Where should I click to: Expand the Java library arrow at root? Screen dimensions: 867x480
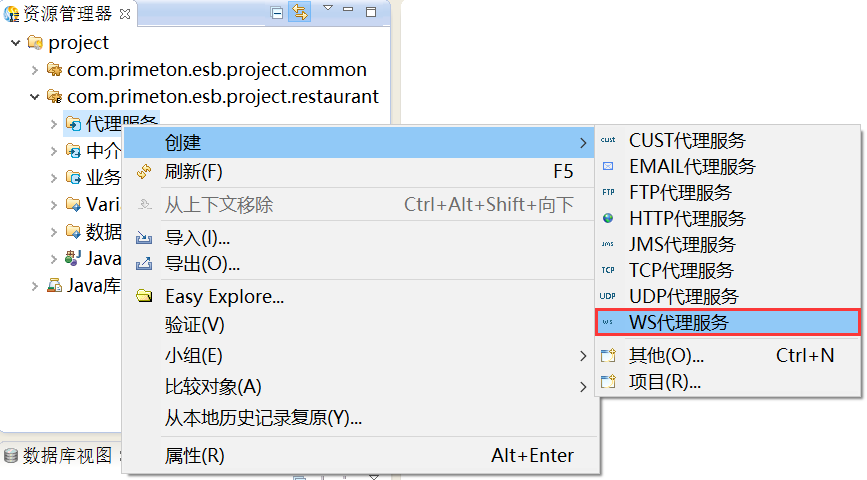point(35,286)
